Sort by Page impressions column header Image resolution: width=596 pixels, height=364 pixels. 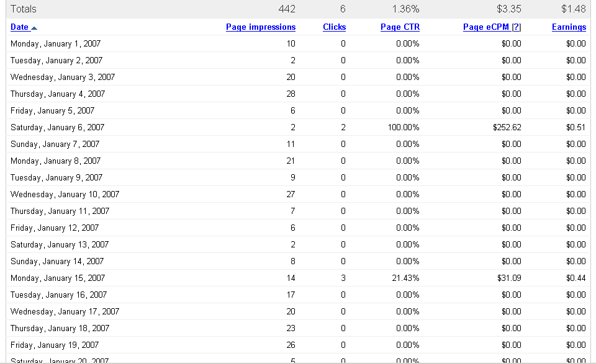click(x=261, y=27)
